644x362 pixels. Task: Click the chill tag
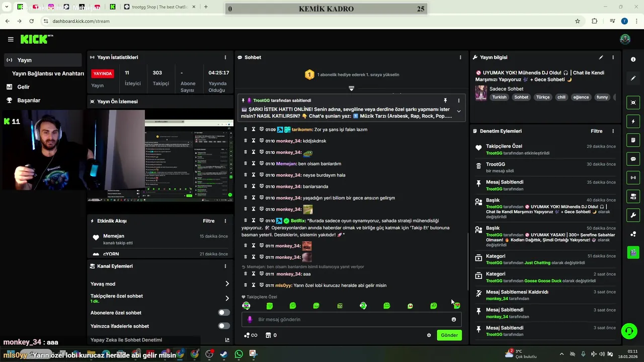pos(561,97)
